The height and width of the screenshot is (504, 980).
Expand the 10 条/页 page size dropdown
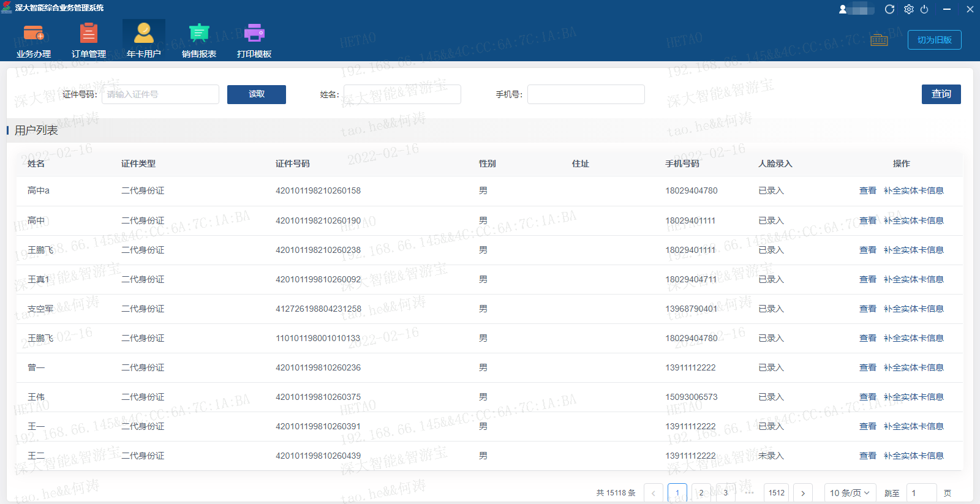point(849,493)
